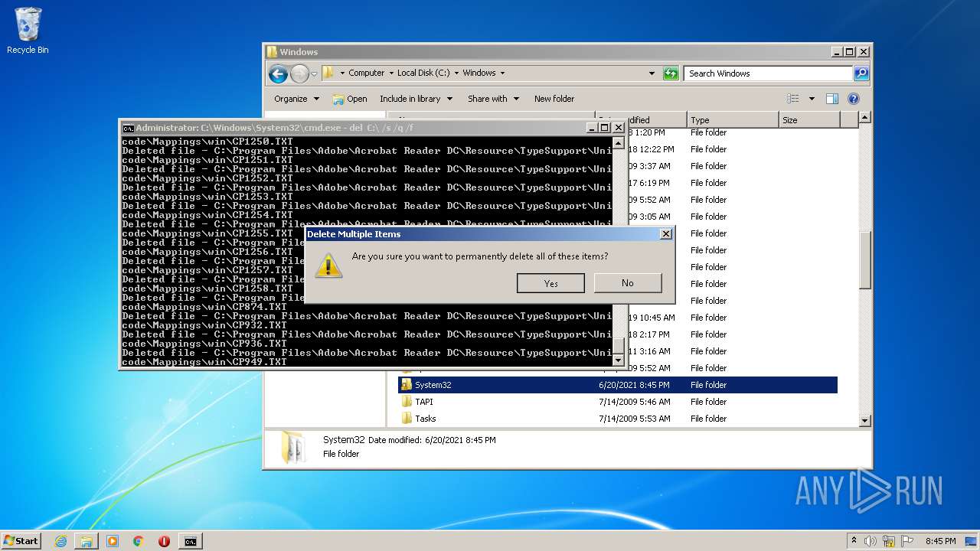The image size is (980, 551).
Task: Click the 8:45 PM taskbar clock
Action: pos(940,541)
